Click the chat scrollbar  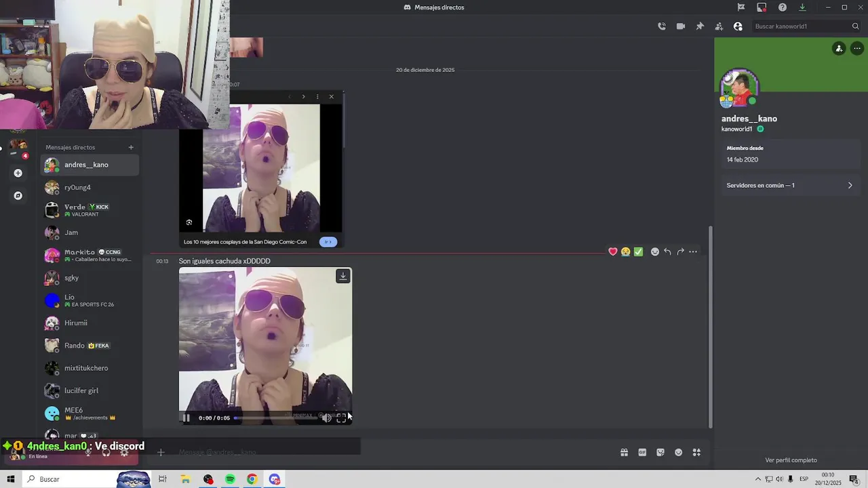click(711, 327)
